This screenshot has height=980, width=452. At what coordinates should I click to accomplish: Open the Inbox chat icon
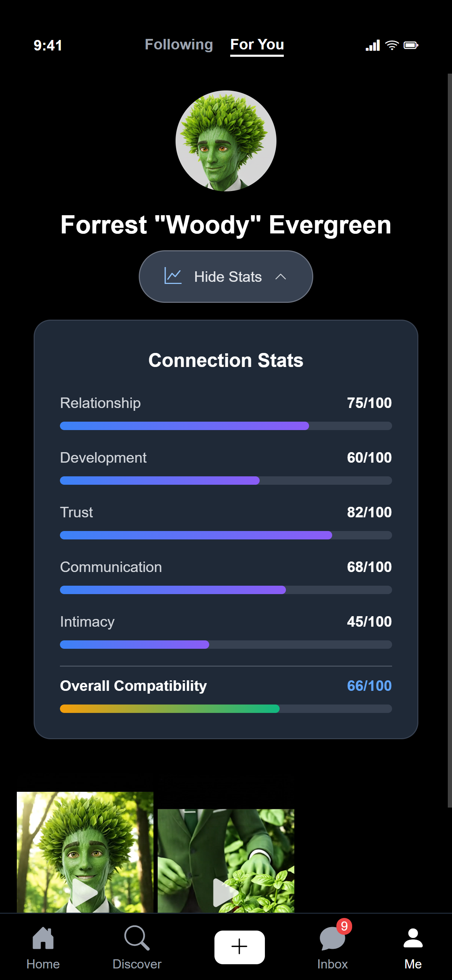[332, 939]
